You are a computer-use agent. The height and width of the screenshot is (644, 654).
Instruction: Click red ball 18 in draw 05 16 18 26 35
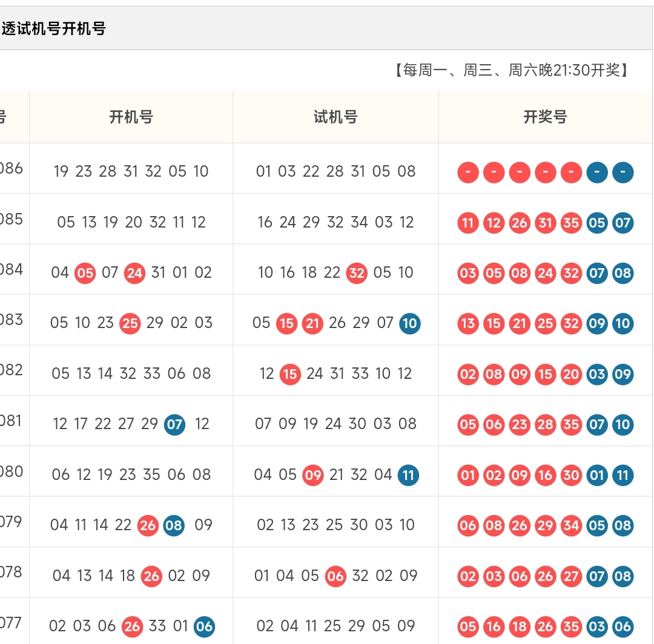pyautogui.click(x=520, y=626)
